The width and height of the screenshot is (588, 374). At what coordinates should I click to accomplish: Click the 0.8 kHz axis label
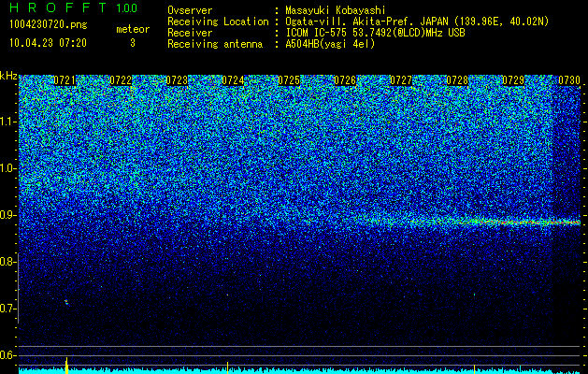(x=7, y=262)
